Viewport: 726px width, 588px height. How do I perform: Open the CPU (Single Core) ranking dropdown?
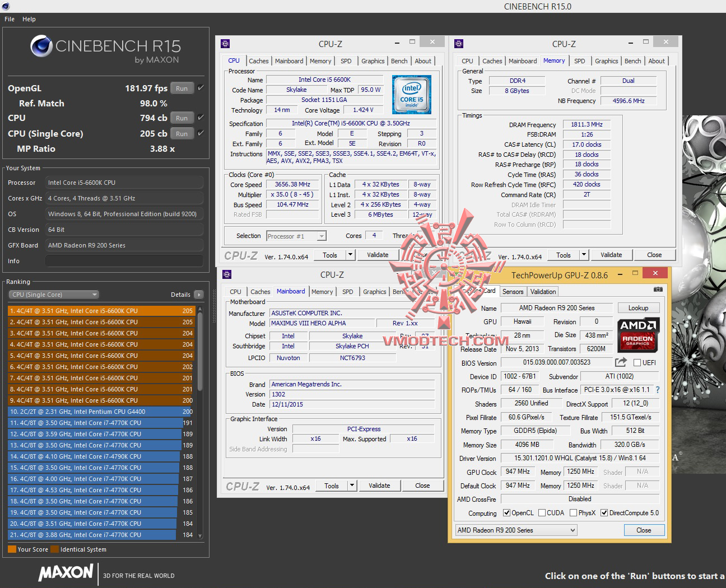click(54, 295)
